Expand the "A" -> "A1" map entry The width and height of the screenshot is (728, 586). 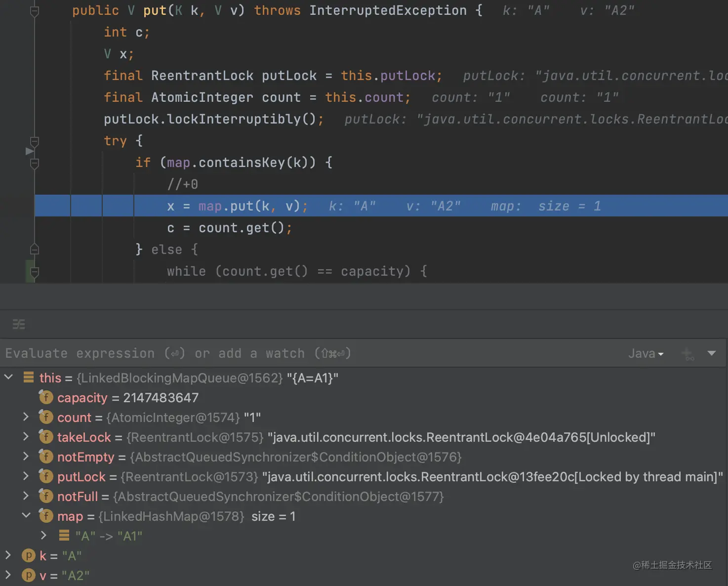pyautogui.click(x=43, y=536)
